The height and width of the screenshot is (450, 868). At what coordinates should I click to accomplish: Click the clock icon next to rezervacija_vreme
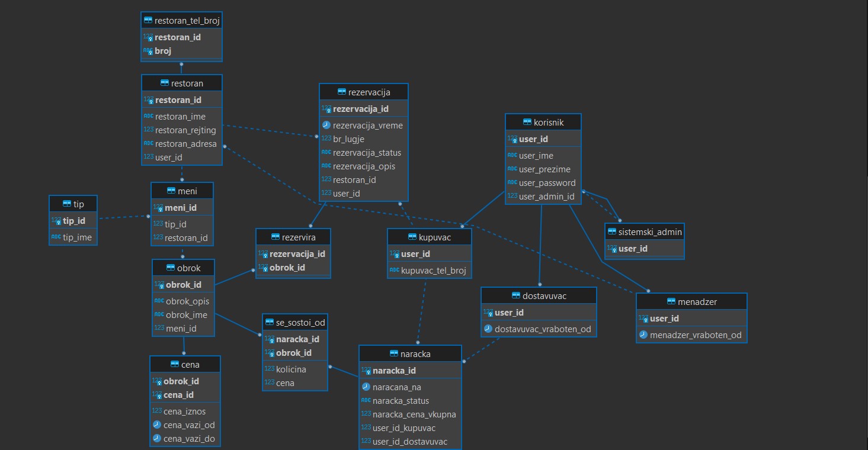pyautogui.click(x=326, y=126)
